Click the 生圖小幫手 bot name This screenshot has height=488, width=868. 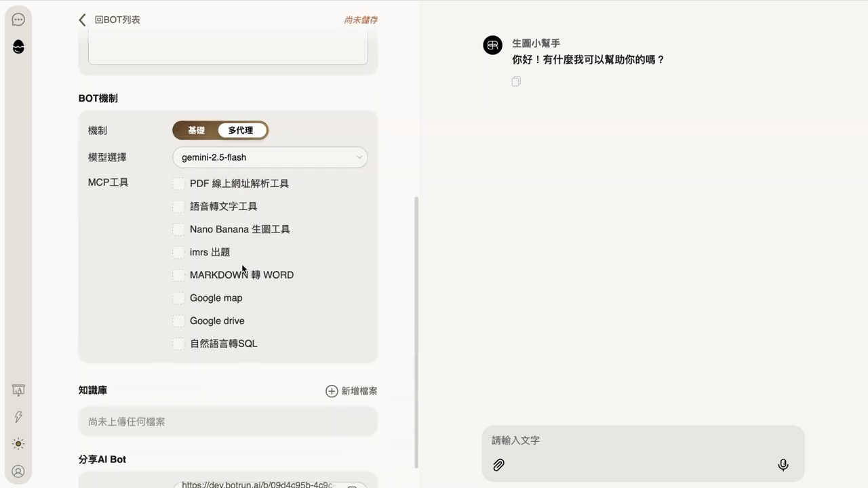tap(536, 43)
